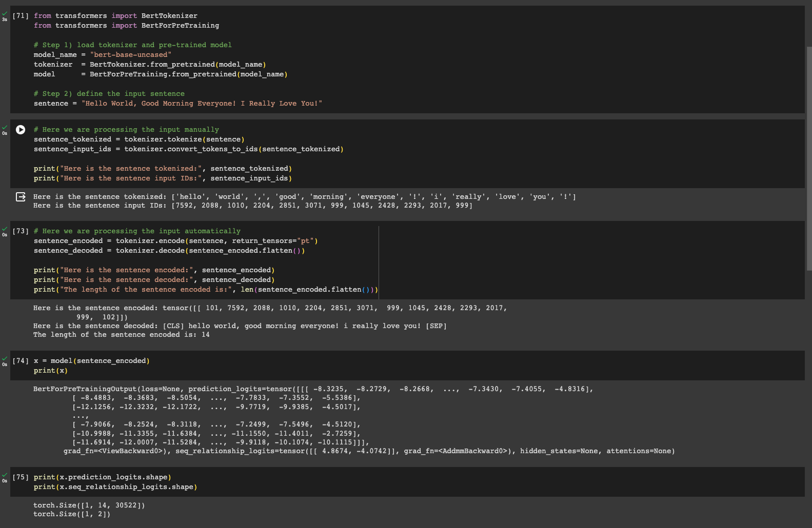This screenshot has width=812, height=528.
Task: Select execution count [75]
Action: (21, 477)
